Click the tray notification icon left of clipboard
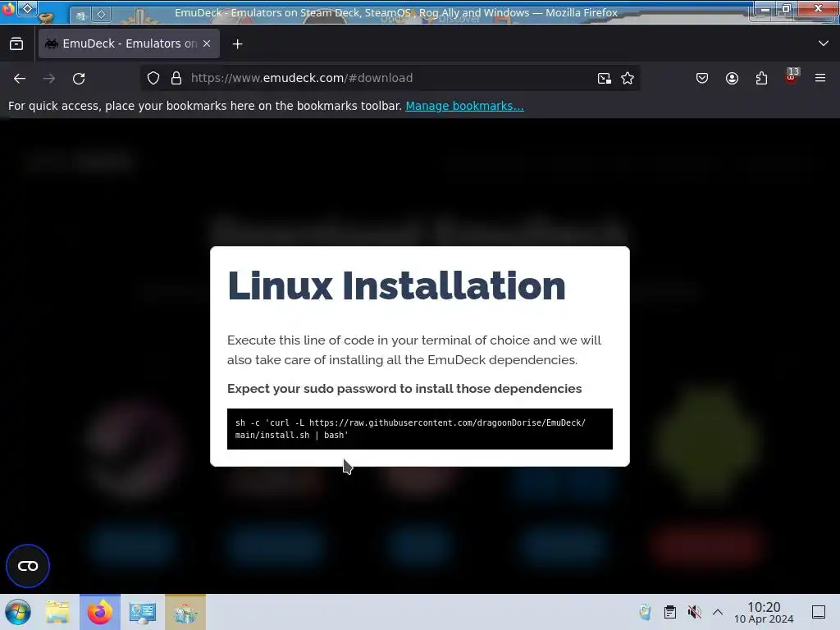840x630 pixels. [645, 612]
